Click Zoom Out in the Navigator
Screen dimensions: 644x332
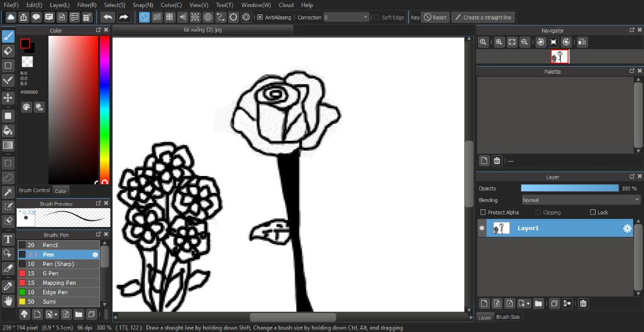(x=524, y=42)
